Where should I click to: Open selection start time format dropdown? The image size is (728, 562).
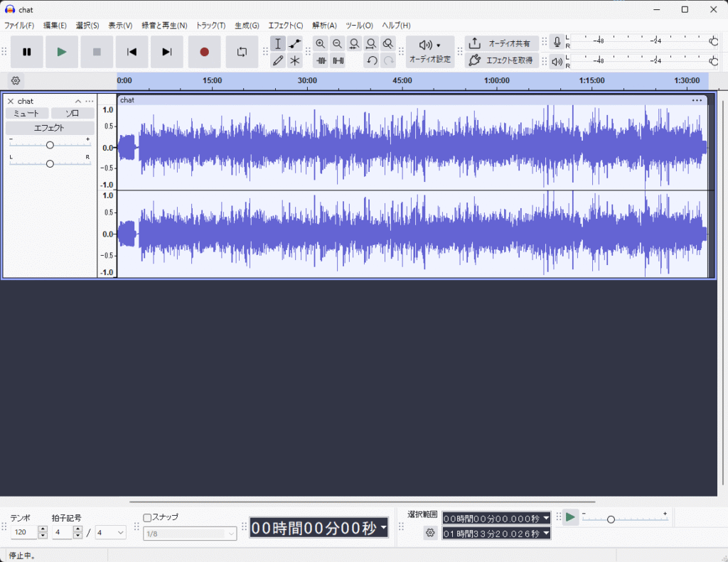point(546,518)
